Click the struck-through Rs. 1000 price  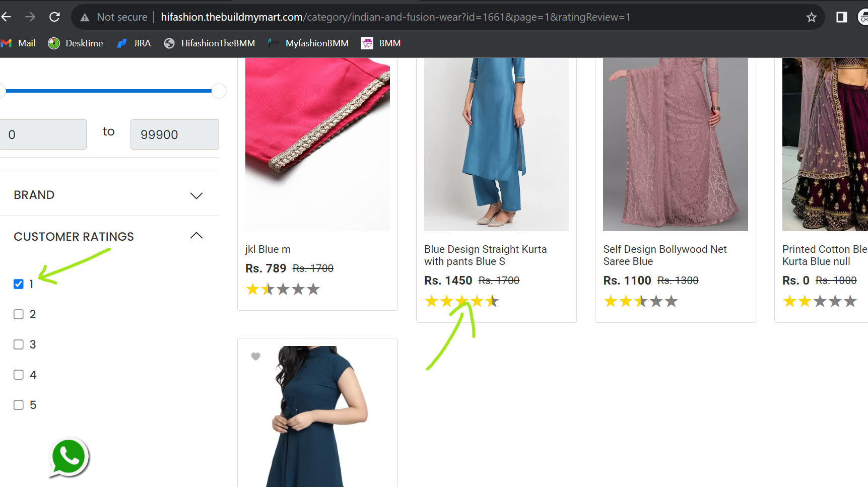(836, 281)
